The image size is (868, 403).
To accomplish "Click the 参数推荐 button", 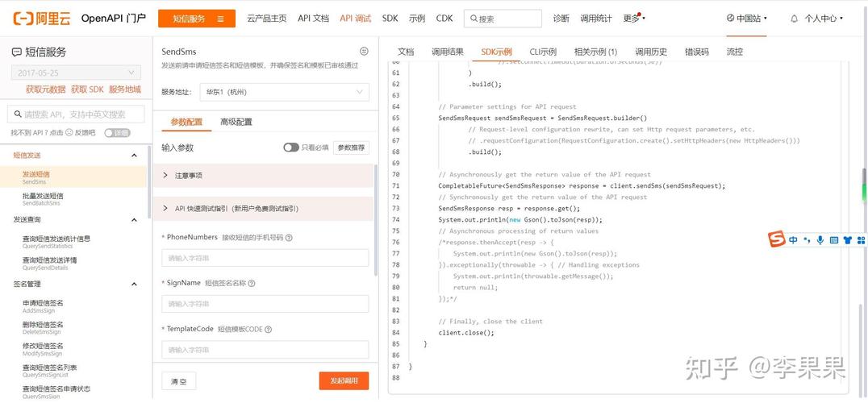I will pyautogui.click(x=352, y=147).
